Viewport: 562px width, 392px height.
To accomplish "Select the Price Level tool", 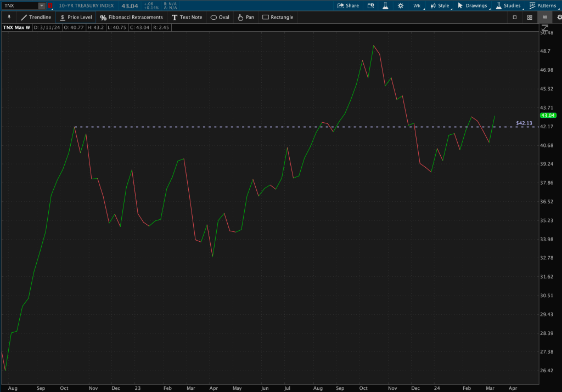I will (x=75, y=17).
